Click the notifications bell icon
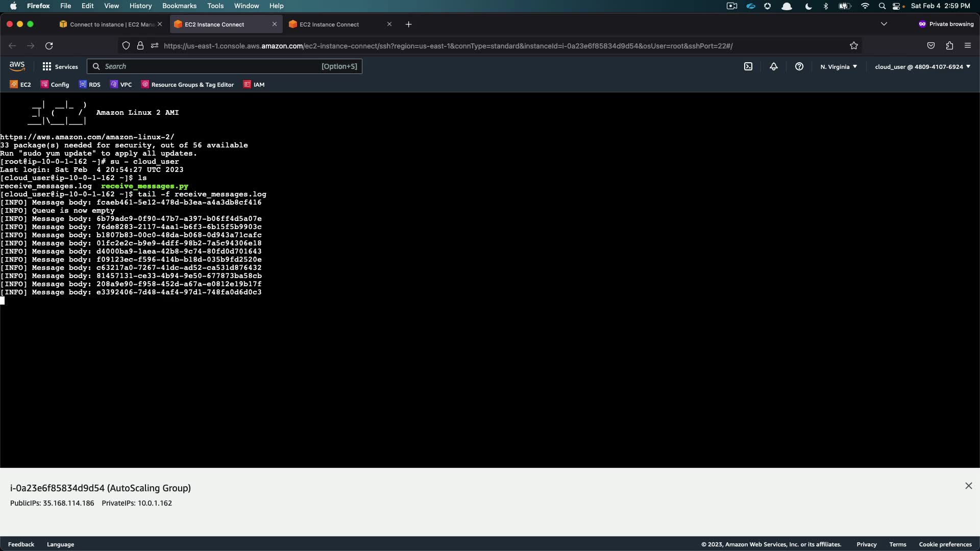Viewport: 980px width, 551px height. point(774,67)
